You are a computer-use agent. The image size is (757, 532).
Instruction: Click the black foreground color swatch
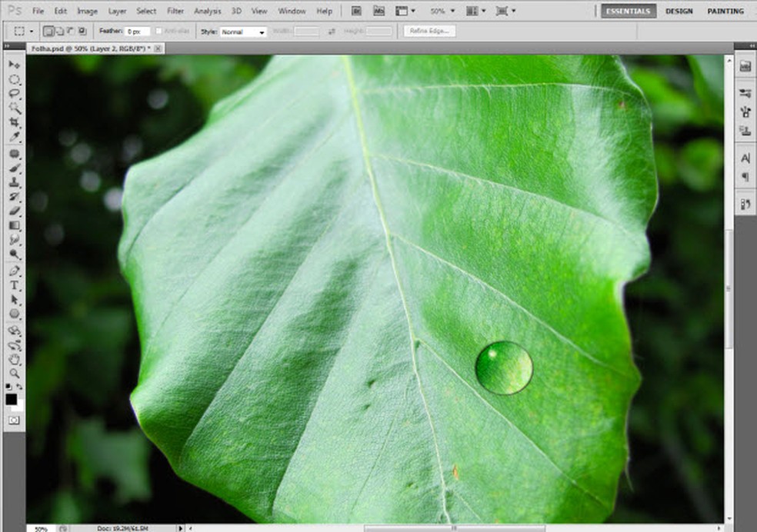[11, 399]
